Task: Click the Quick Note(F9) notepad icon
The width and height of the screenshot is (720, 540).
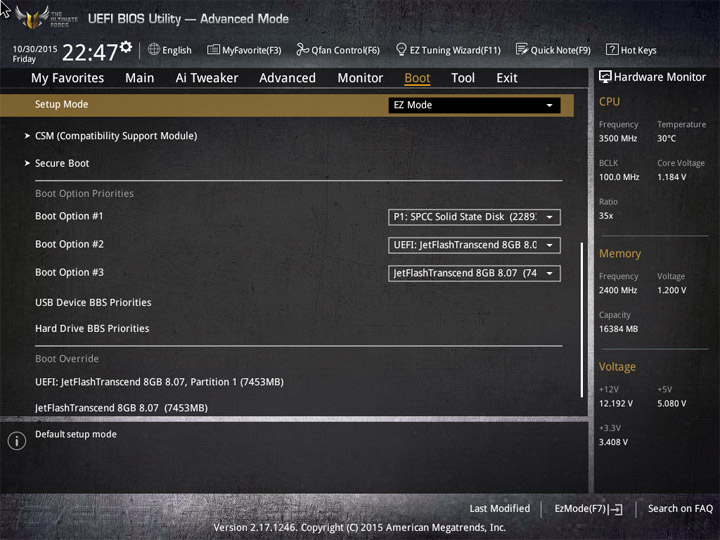Action: (x=522, y=49)
